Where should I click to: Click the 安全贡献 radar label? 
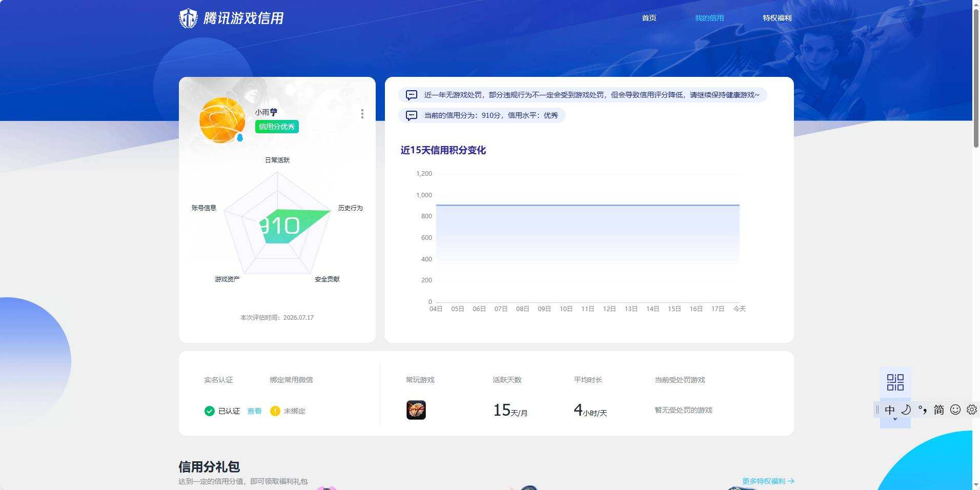(327, 279)
